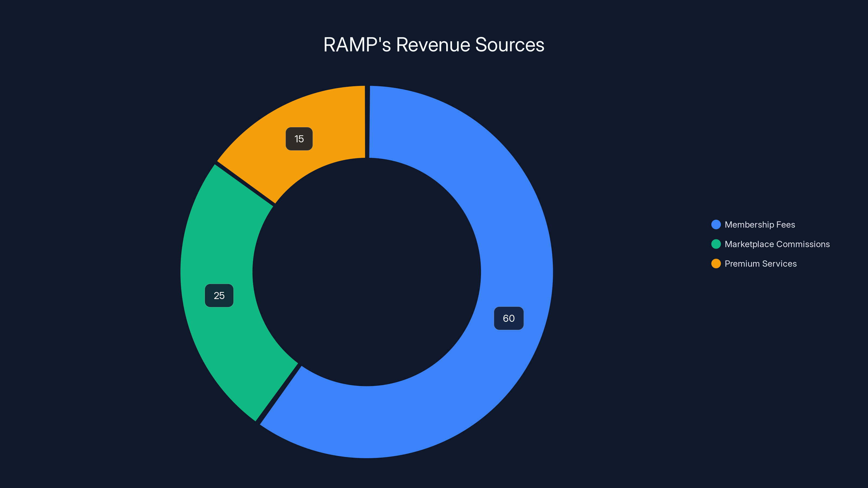Click the title "RAMP's Revenue Sources"
The width and height of the screenshot is (868, 488).
(x=434, y=45)
